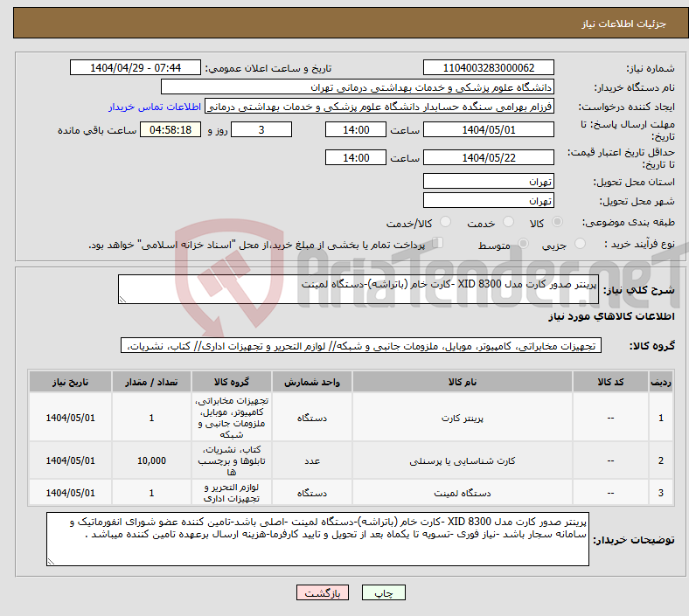
Task: Click the جزئیات اطلاعات نیاز page header
Action: click(x=623, y=24)
